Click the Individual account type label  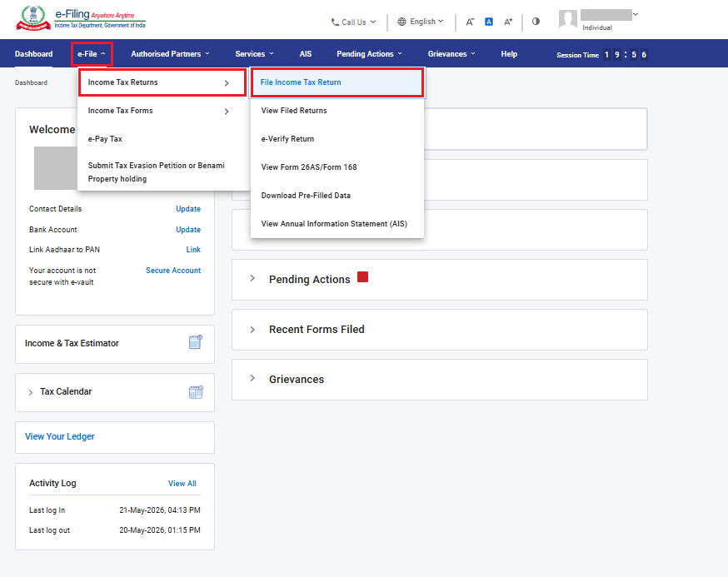597,27
